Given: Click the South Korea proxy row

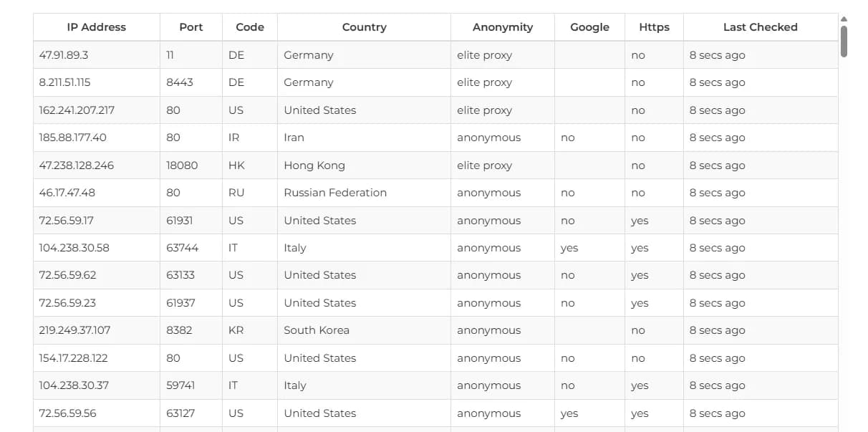Looking at the screenshot, I should click(x=317, y=330).
